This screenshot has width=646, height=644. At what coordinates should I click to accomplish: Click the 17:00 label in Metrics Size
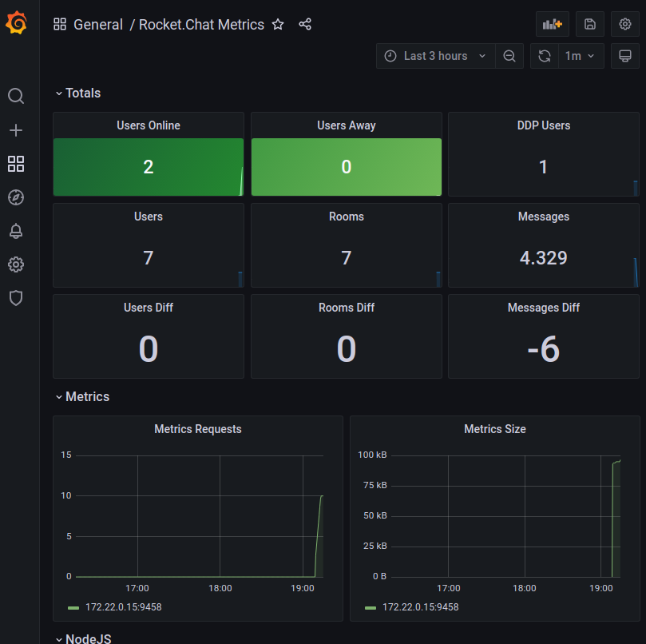coord(448,588)
